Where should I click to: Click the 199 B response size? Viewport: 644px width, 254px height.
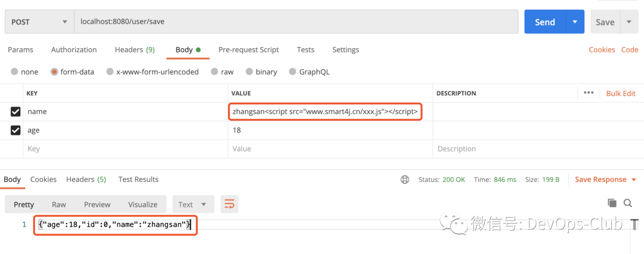coord(550,179)
